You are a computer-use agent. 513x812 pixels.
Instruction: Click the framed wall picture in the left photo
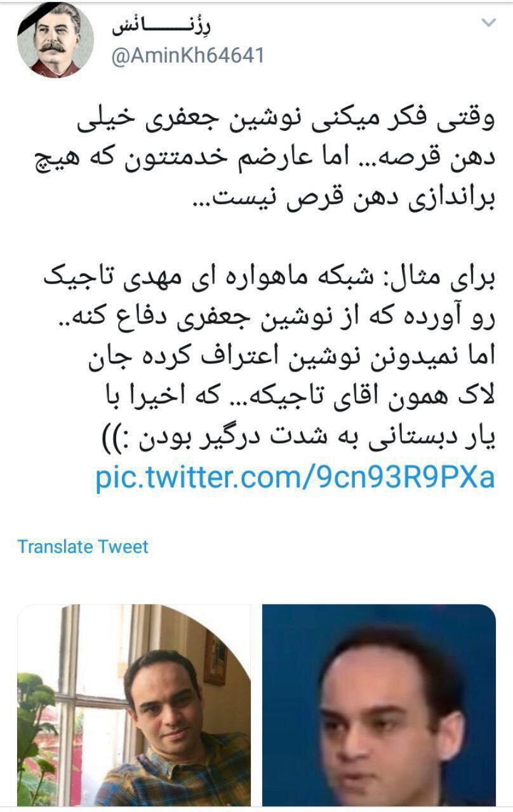tap(215, 658)
